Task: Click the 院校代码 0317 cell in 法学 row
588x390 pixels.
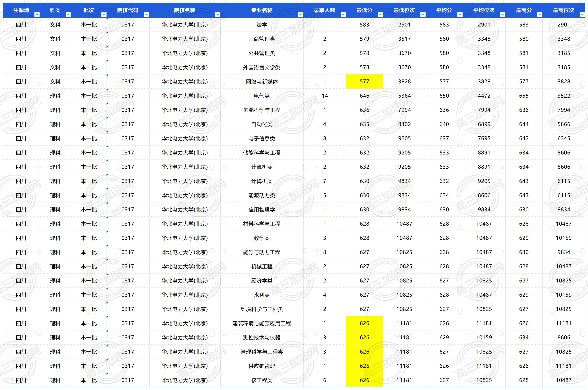Action: tap(128, 25)
